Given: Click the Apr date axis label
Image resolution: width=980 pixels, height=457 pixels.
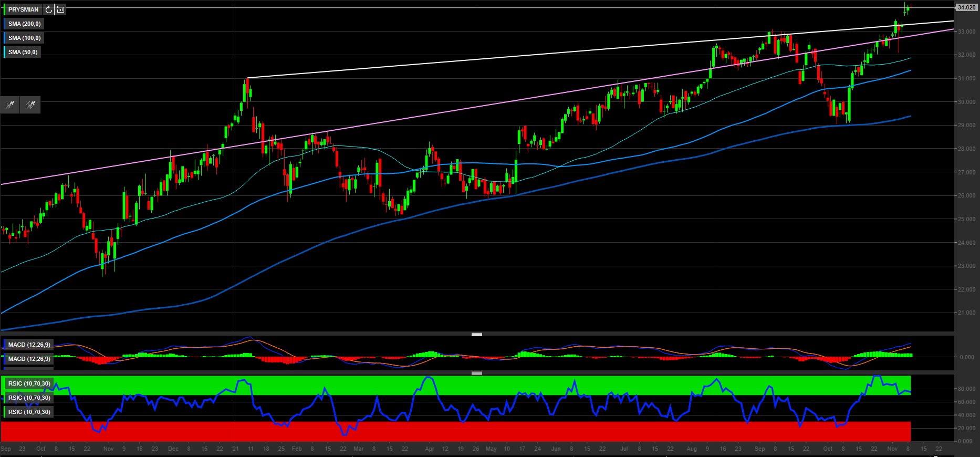Looking at the screenshot, I should tap(430, 449).
